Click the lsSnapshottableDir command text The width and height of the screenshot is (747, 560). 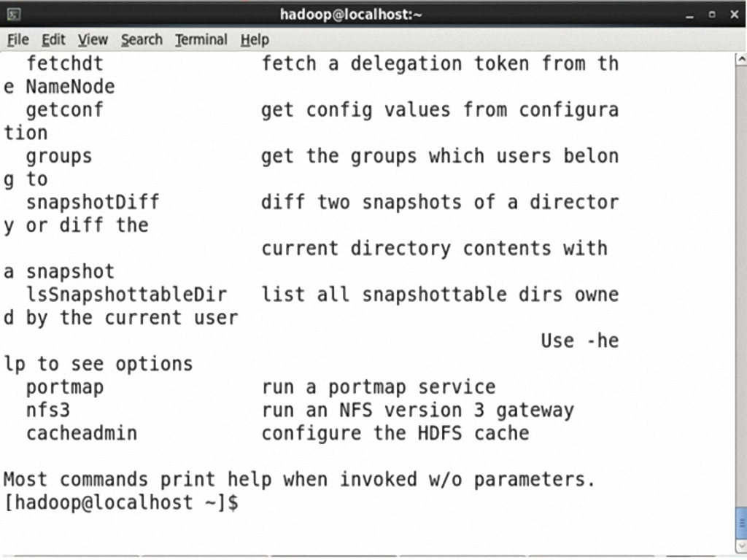127,295
